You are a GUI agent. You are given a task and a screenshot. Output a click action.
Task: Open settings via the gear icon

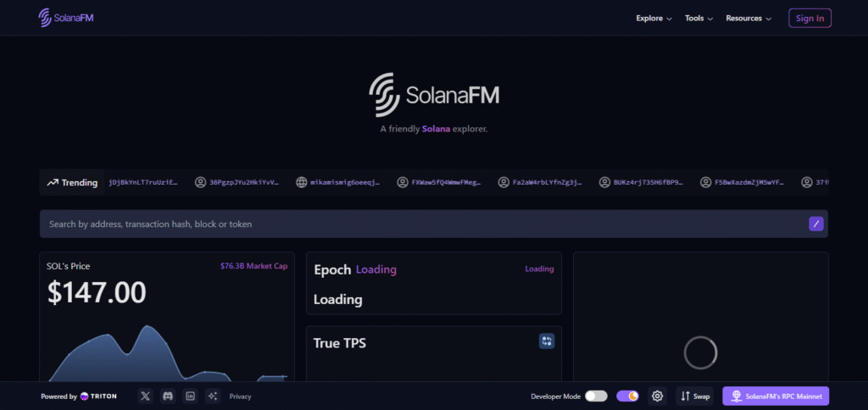[658, 396]
